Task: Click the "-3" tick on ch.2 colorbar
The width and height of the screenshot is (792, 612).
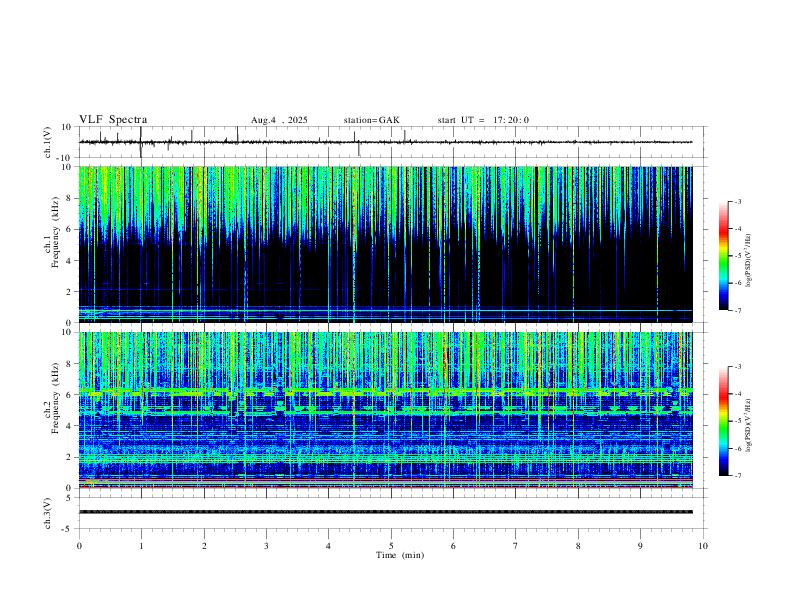Action: coord(737,367)
